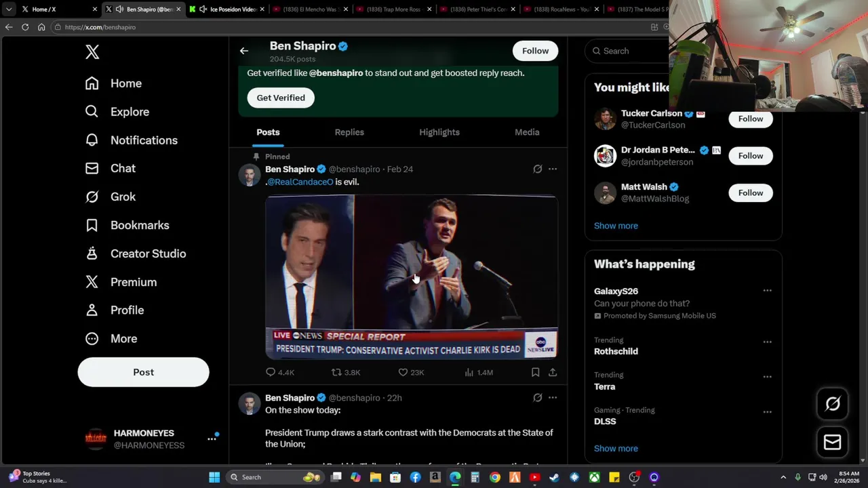View analytics of the pinned post (1.4M views)
The height and width of the screenshot is (488, 868).
click(x=479, y=372)
